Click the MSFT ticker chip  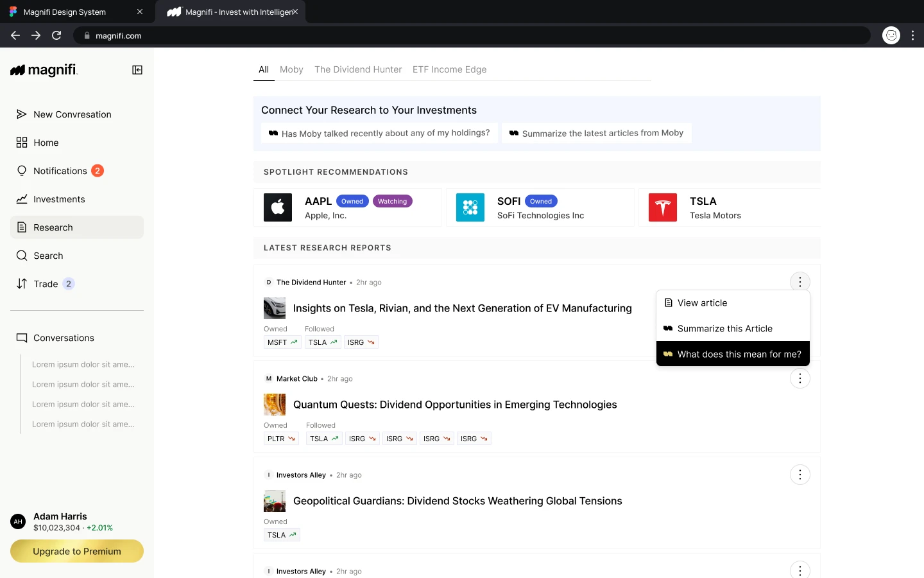pos(282,342)
